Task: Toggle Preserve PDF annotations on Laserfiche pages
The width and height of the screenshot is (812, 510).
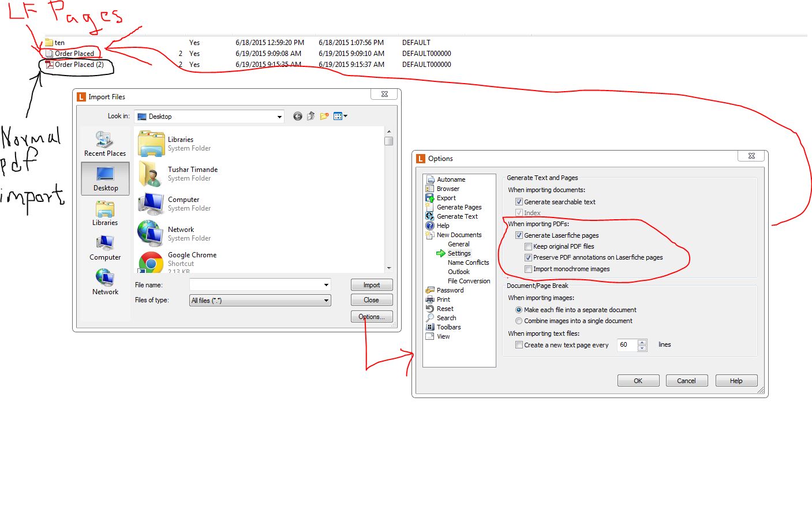Action: click(528, 257)
